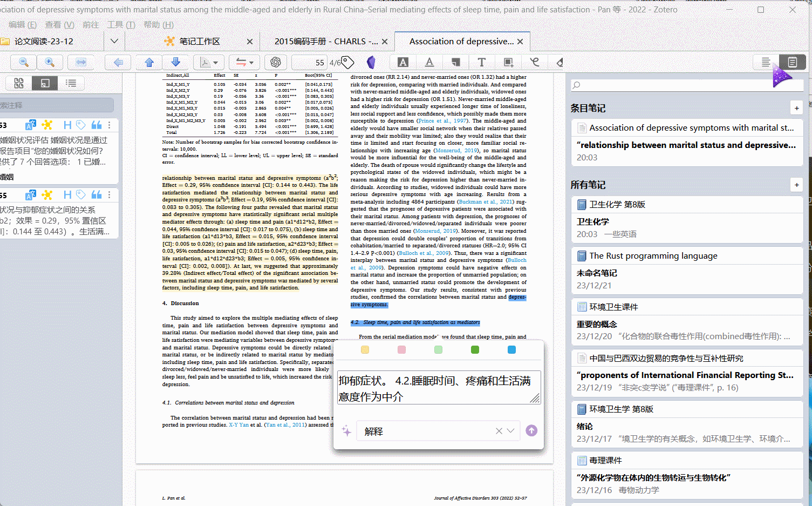Go back with left arrow button
The image size is (812, 506).
[118, 62]
